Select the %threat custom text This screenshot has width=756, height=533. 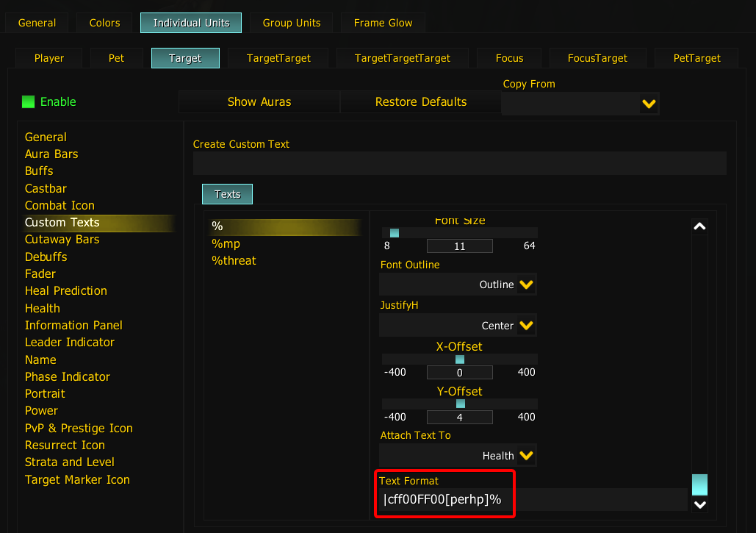pos(234,260)
